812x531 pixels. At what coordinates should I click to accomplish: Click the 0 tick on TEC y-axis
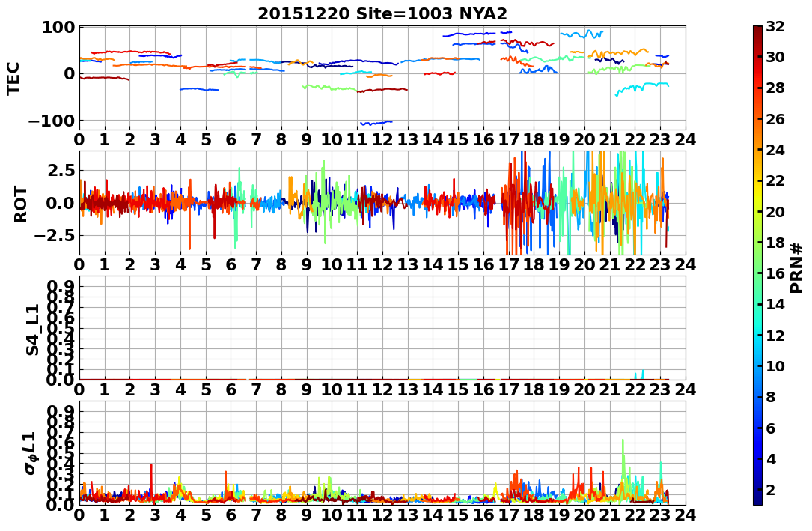point(70,73)
